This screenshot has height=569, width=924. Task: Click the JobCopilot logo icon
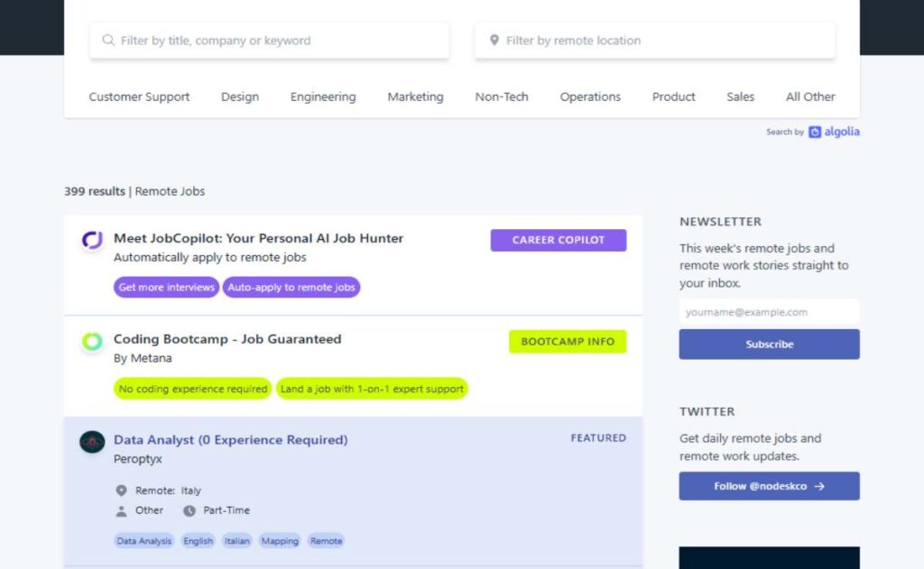pyautogui.click(x=92, y=240)
